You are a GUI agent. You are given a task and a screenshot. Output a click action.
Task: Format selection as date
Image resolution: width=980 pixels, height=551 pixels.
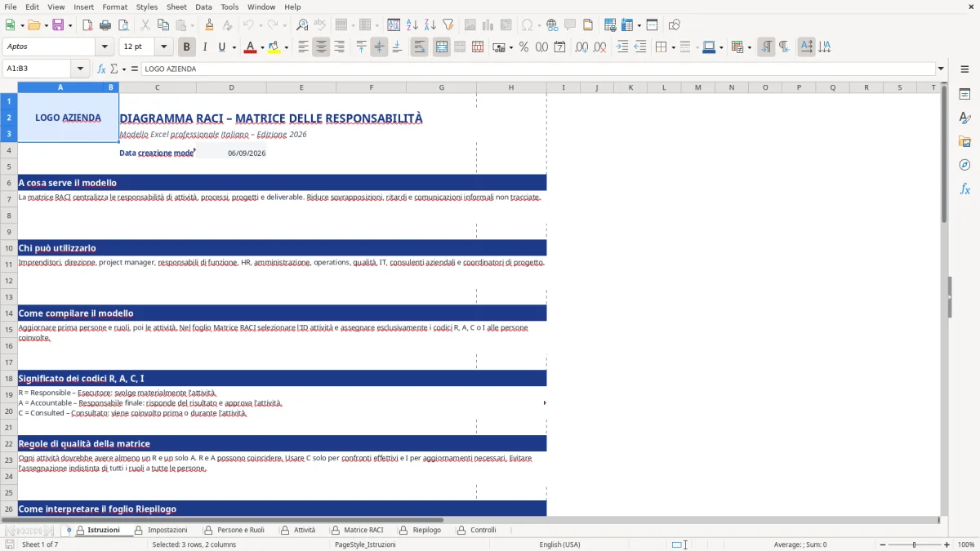pos(559,47)
